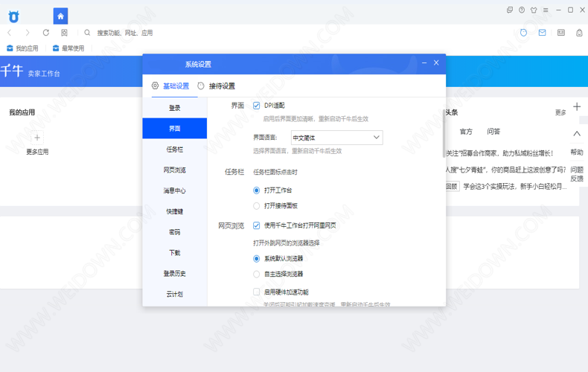This screenshot has width=588, height=372.
Task: Collapse the right sidebar with up chevron
Action: 577,133
